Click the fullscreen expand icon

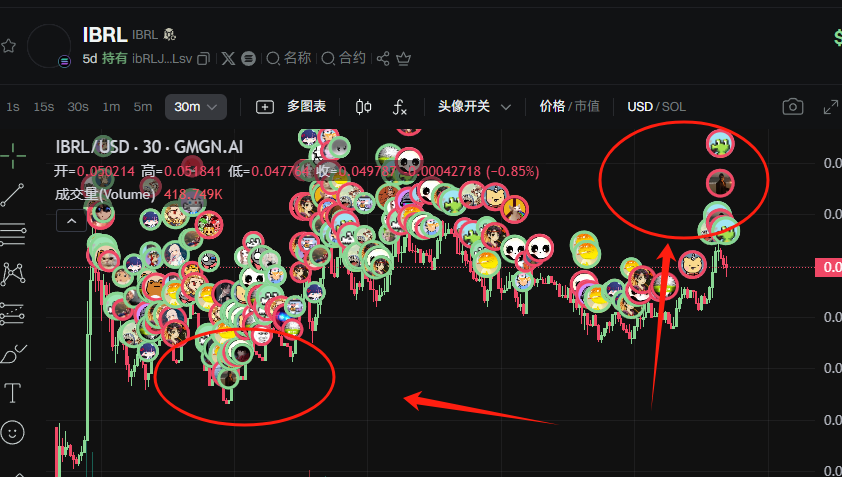point(831,107)
